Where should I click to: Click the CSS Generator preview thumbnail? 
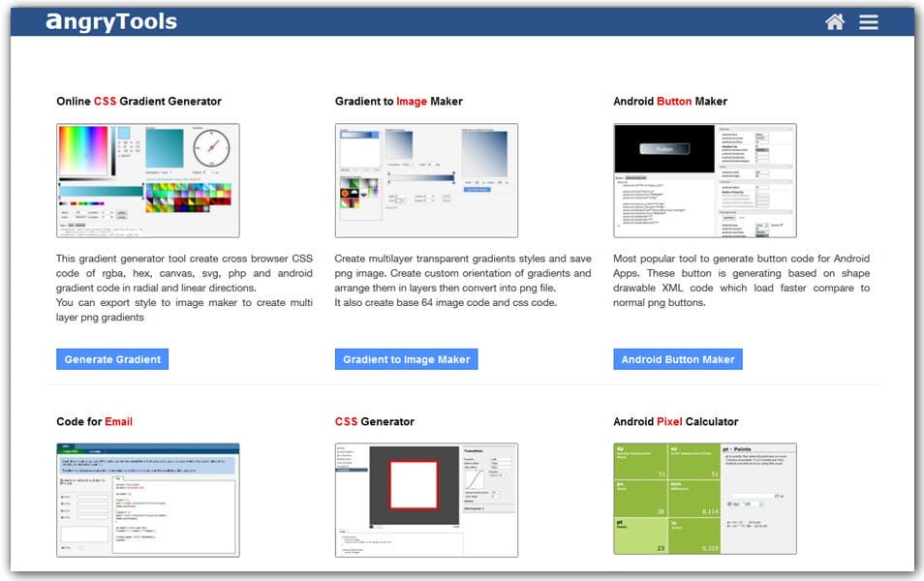coord(426,499)
